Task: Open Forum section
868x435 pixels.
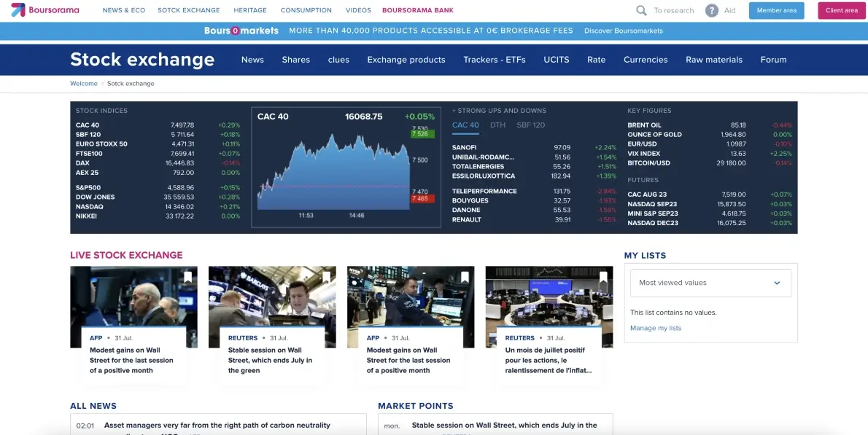Action: point(773,60)
